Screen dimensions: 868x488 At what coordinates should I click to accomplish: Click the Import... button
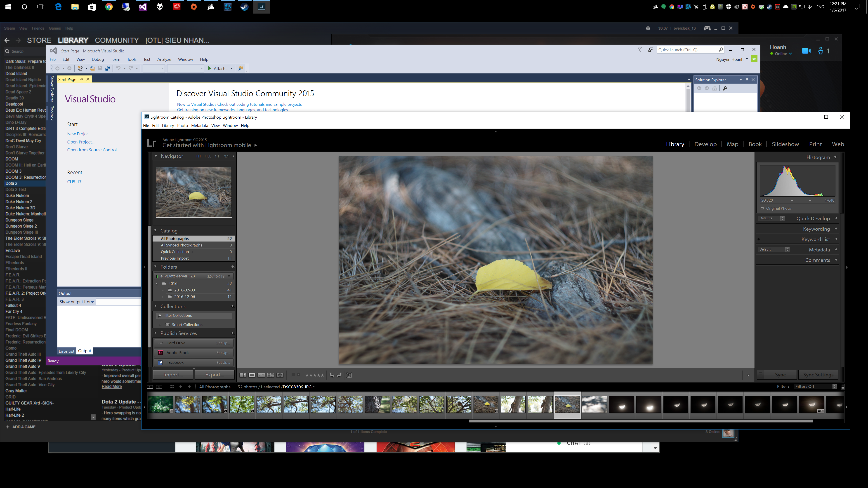(173, 375)
